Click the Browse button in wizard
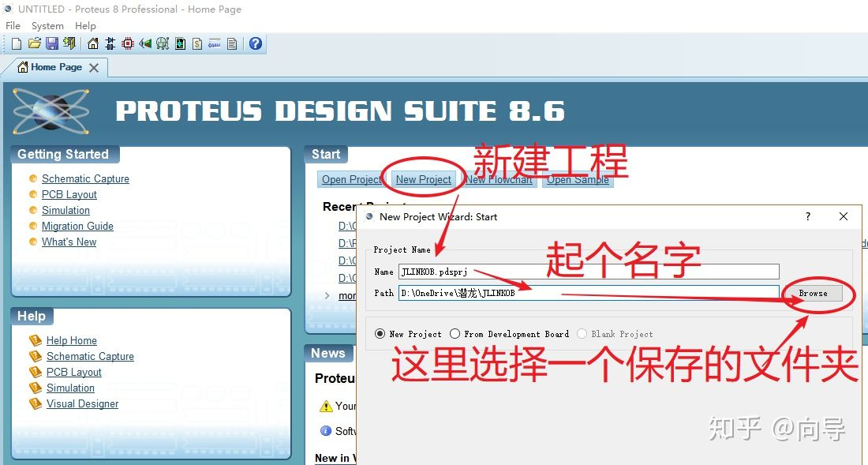Viewport: 868px width, 465px height. point(813,293)
